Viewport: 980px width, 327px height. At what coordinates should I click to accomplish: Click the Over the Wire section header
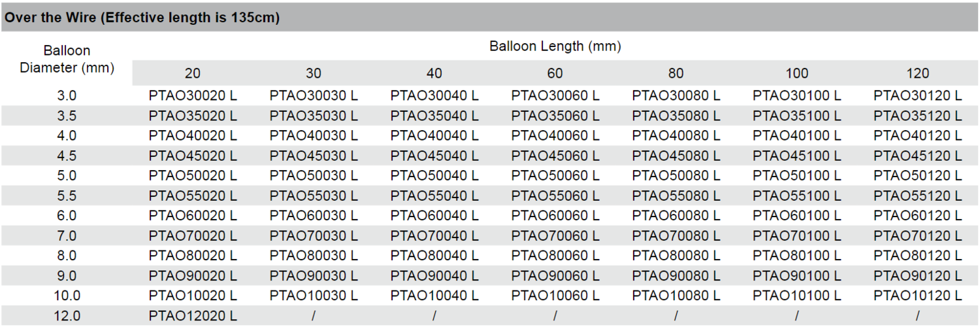click(x=490, y=18)
